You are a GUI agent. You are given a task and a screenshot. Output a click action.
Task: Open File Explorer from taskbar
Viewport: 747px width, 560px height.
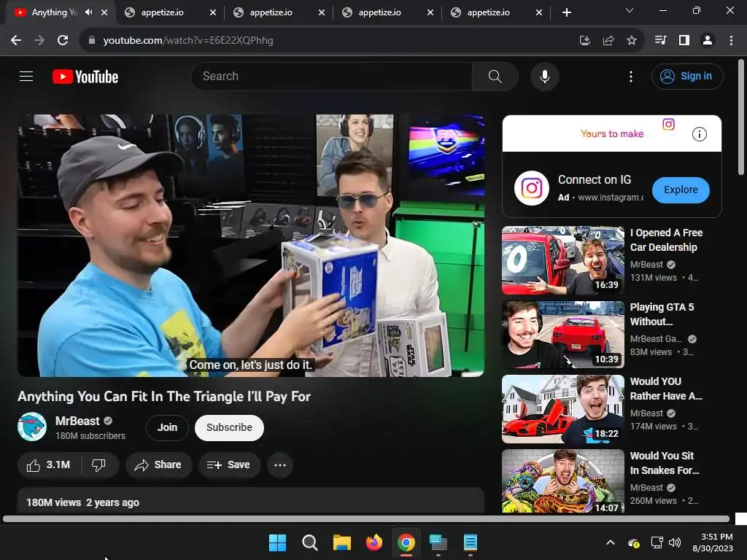point(341,542)
